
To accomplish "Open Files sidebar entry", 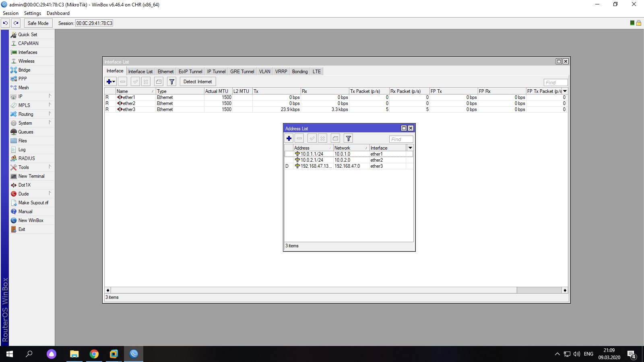I will click(x=32, y=141).
